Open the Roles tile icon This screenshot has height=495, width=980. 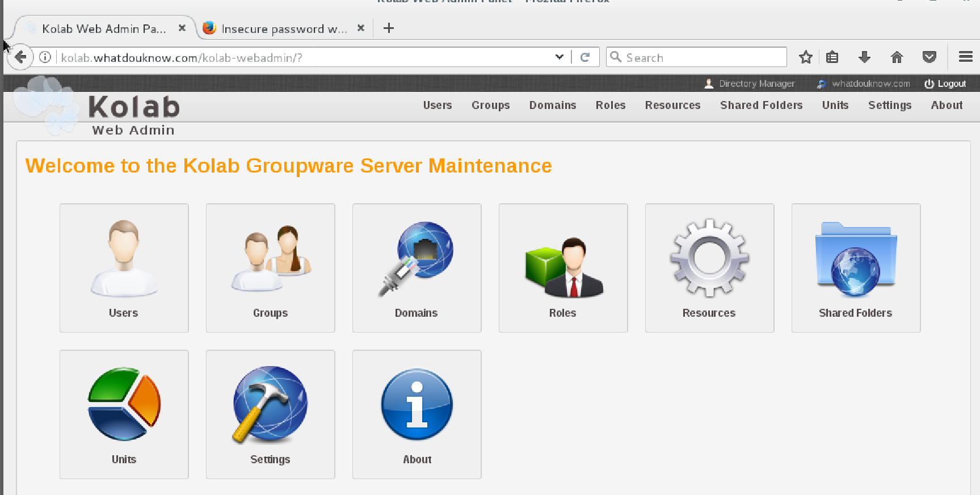(x=563, y=267)
